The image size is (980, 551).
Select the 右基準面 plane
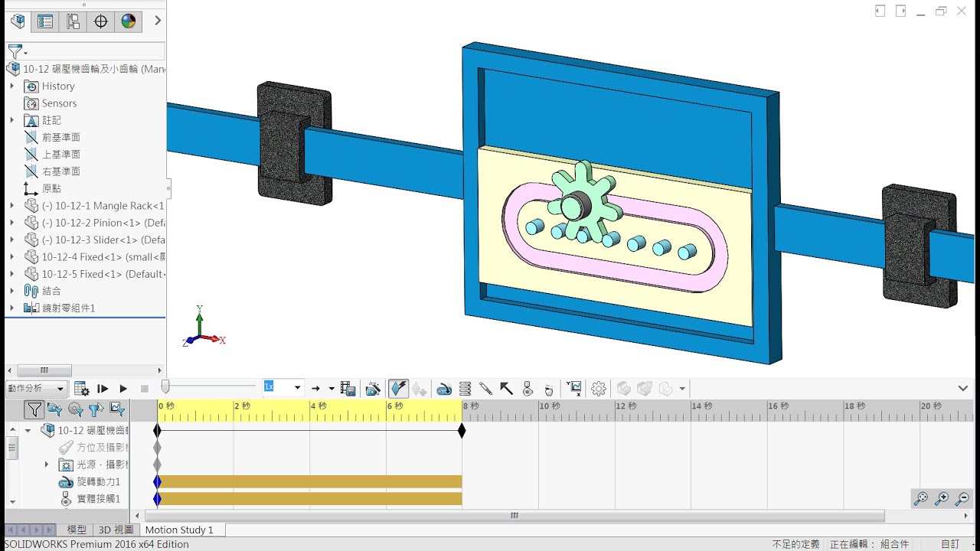click(60, 171)
